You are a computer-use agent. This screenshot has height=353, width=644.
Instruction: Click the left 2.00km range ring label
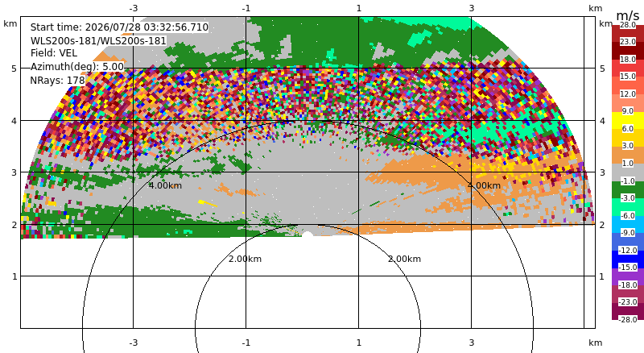coord(246,259)
